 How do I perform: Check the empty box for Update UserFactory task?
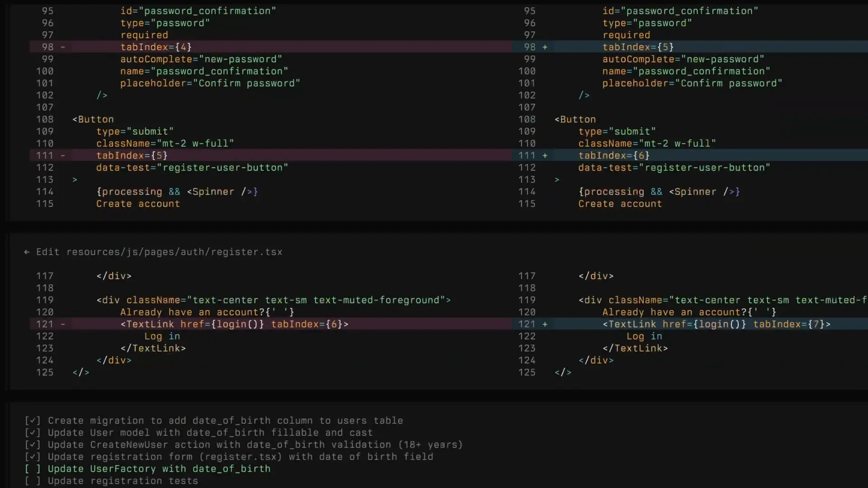click(x=33, y=469)
